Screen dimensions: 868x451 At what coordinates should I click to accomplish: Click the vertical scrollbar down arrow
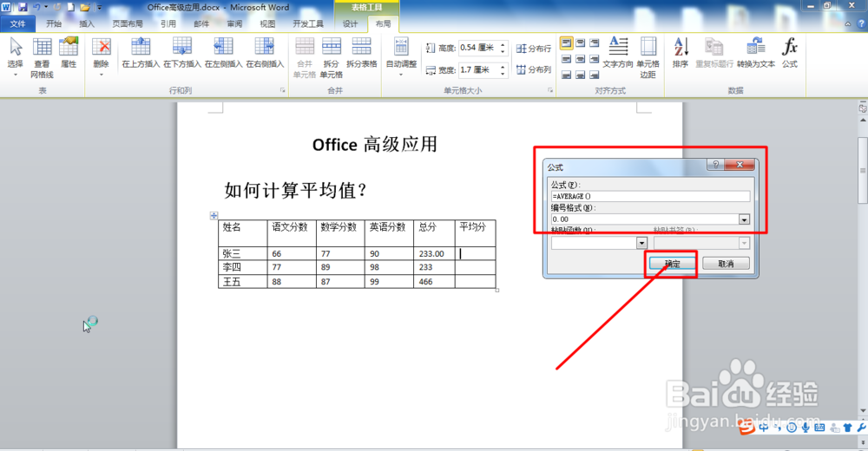click(863, 411)
